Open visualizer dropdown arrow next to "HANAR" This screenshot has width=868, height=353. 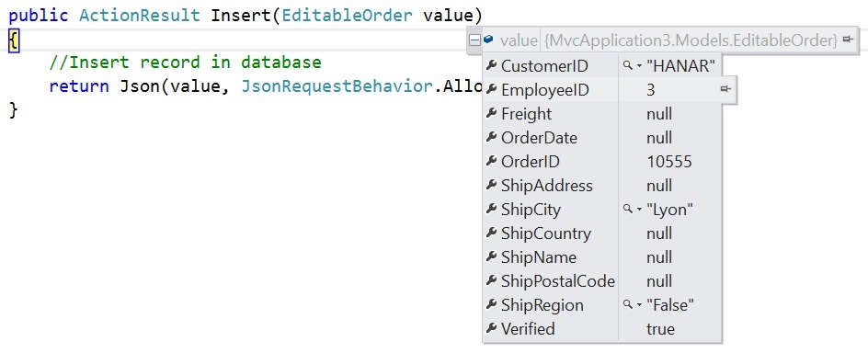[x=639, y=66]
